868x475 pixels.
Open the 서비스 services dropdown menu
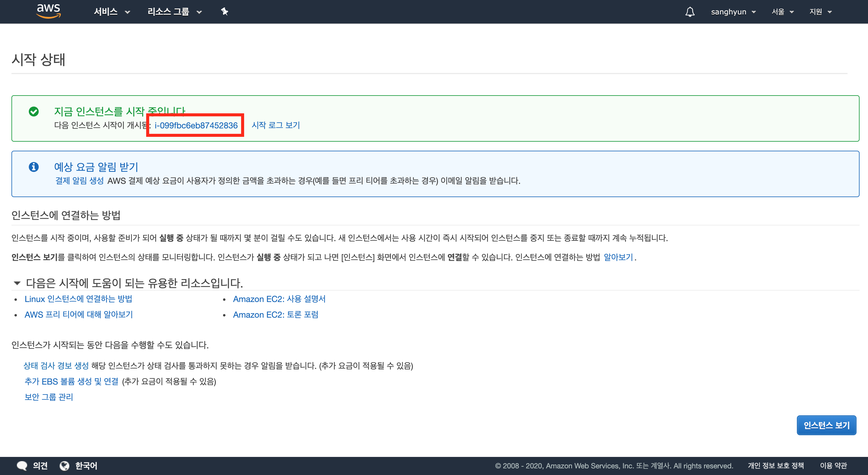tap(112, 12)
